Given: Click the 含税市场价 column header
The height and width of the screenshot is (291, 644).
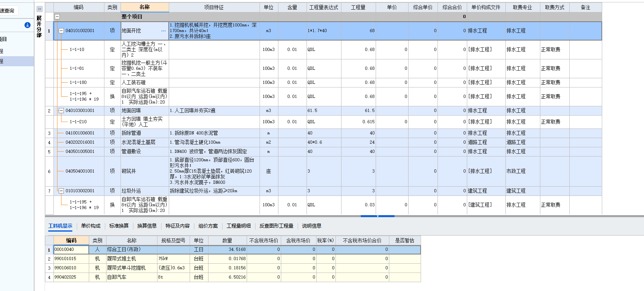Looking at the screenshot, I should tap(298, 240).
